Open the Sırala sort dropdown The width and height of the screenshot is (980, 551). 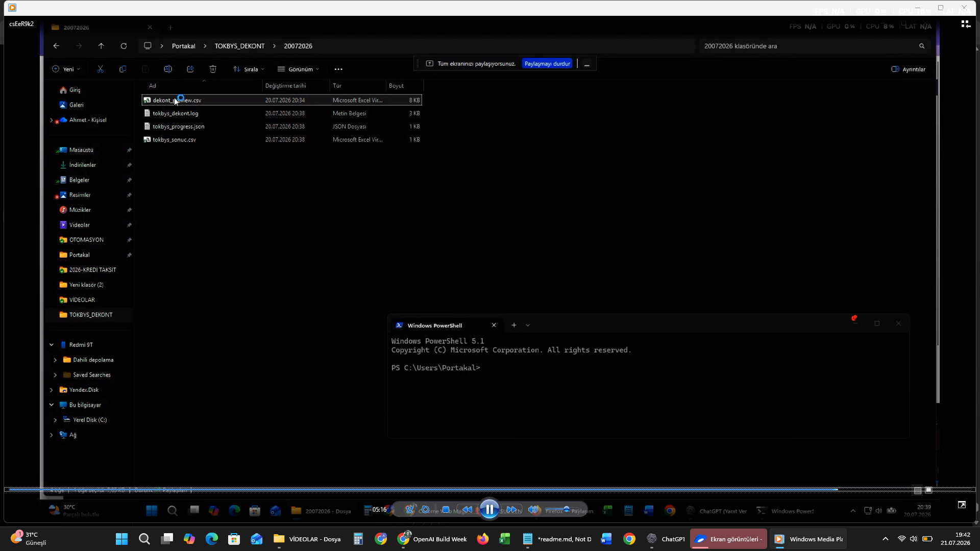pos(249,69)
